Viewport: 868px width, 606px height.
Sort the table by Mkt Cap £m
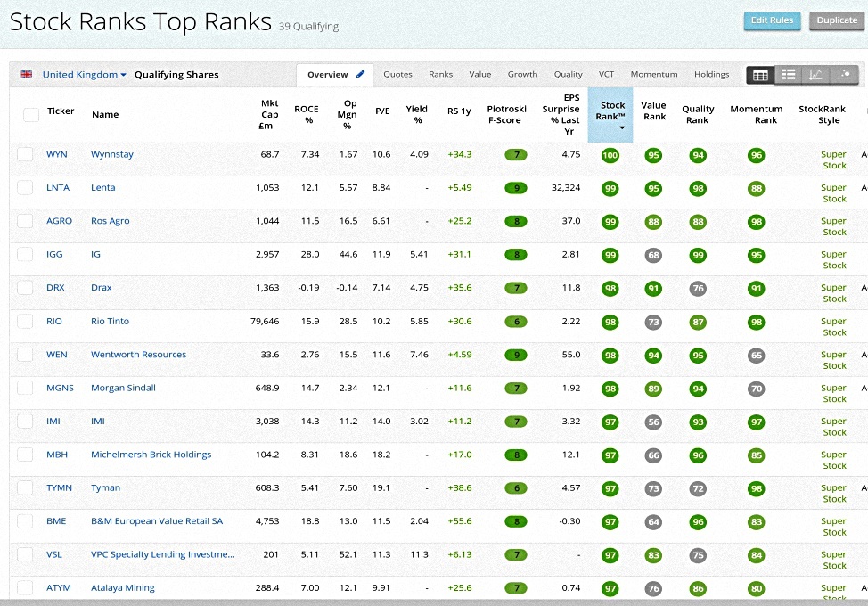(269, 115)
